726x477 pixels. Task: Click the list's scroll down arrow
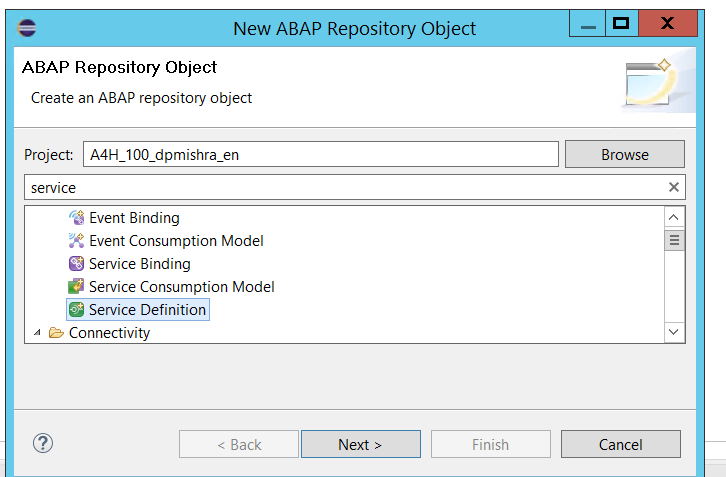coord(674,332)
